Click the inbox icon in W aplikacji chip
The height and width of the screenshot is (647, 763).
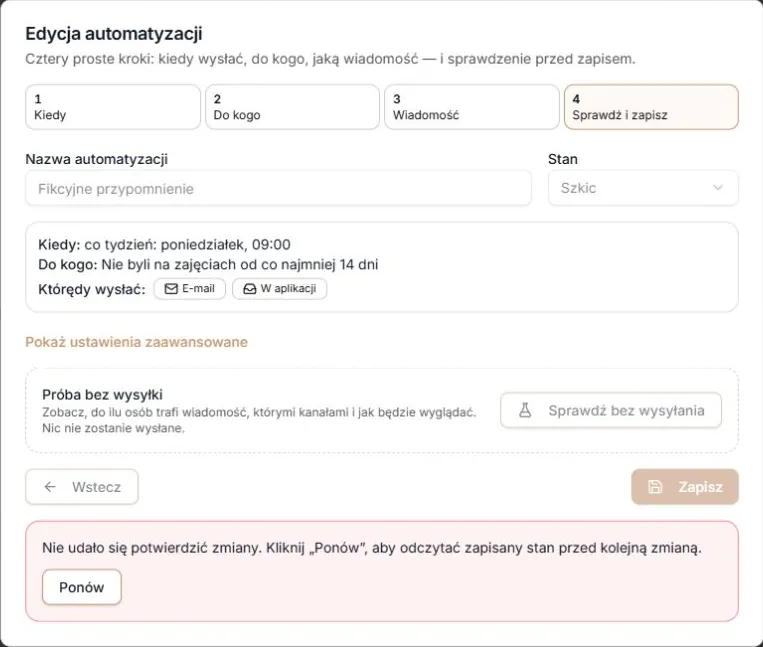[250, 289]
